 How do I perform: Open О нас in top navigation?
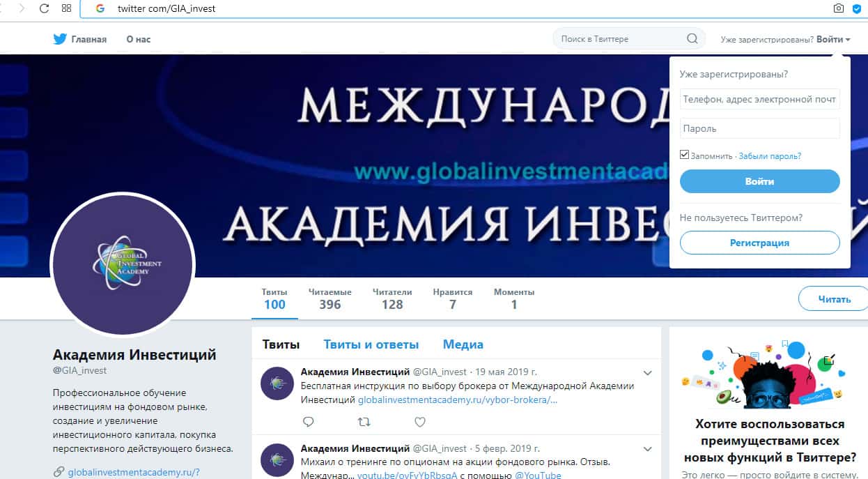[139, 39]
